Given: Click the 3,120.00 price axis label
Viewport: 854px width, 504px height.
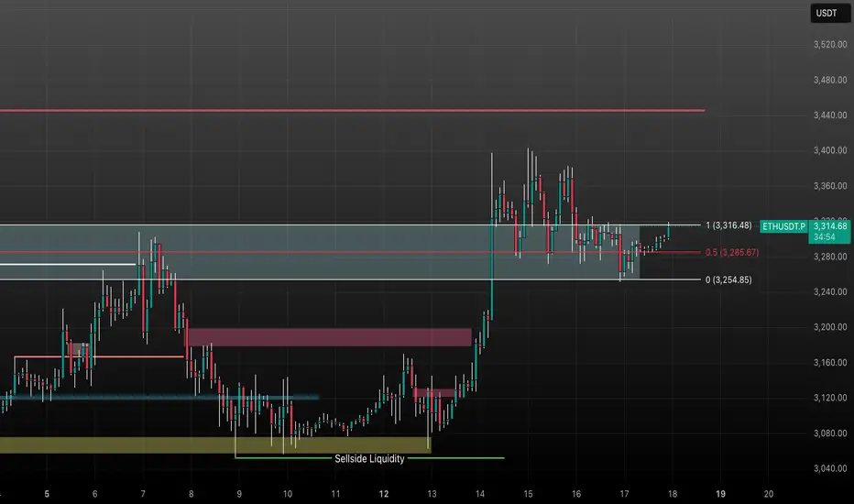Looking at the screenshot, I should pyautogui.click(x=830, y=398).
